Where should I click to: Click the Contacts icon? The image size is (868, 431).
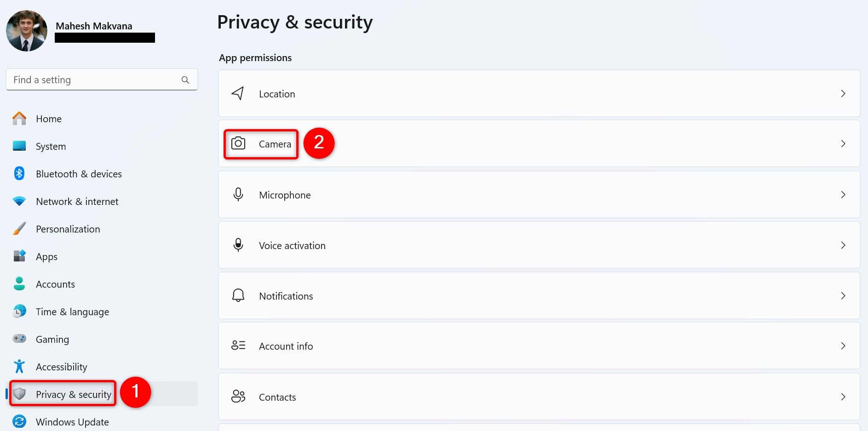pos(238,397)
